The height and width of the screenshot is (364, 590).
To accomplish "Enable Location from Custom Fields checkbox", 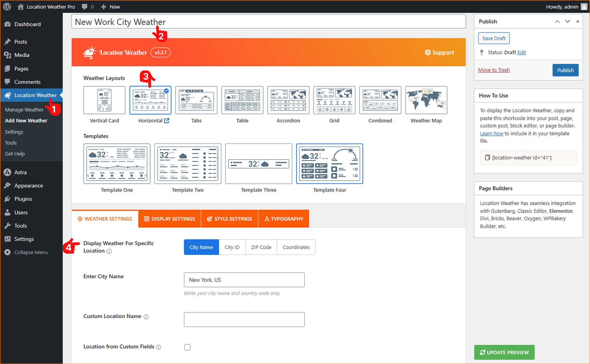I will 187,347.
